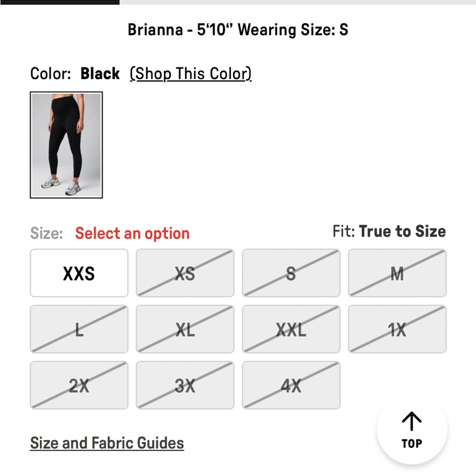
Task: Open Shop This Color link
Action: click(190, 74)
